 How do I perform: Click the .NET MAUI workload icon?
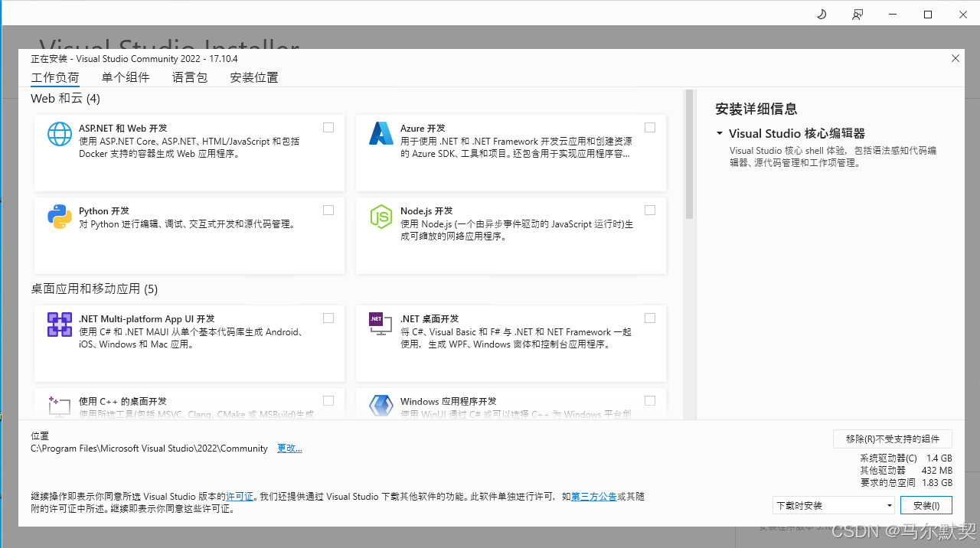[60, 325]
